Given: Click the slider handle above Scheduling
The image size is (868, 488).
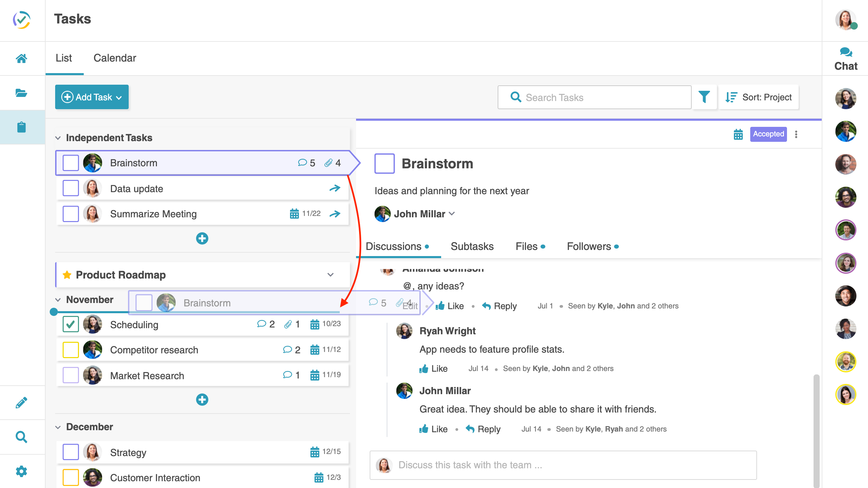Looking at the screenshot, I should 54,311.
